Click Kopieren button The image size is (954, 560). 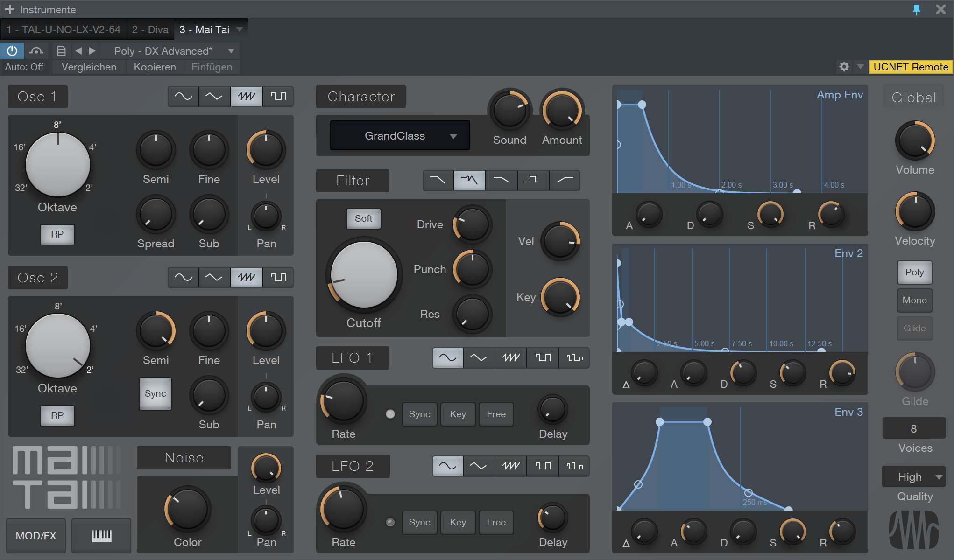155,67
